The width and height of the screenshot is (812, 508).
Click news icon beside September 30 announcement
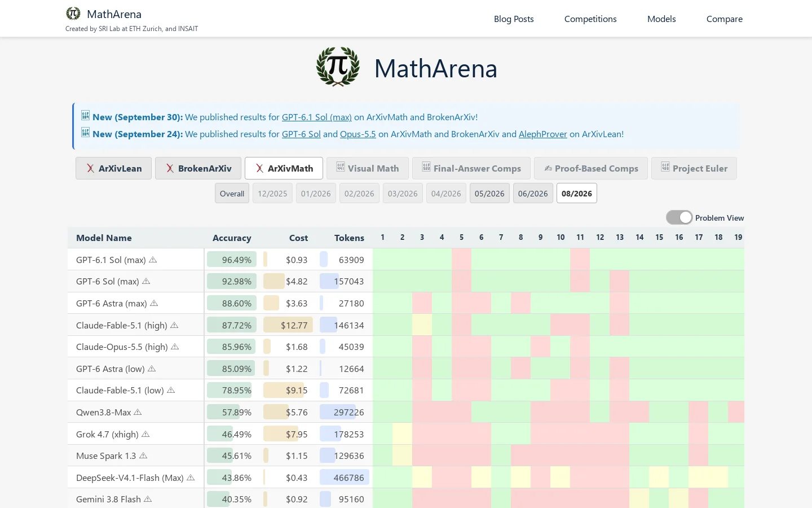(85, 116)
